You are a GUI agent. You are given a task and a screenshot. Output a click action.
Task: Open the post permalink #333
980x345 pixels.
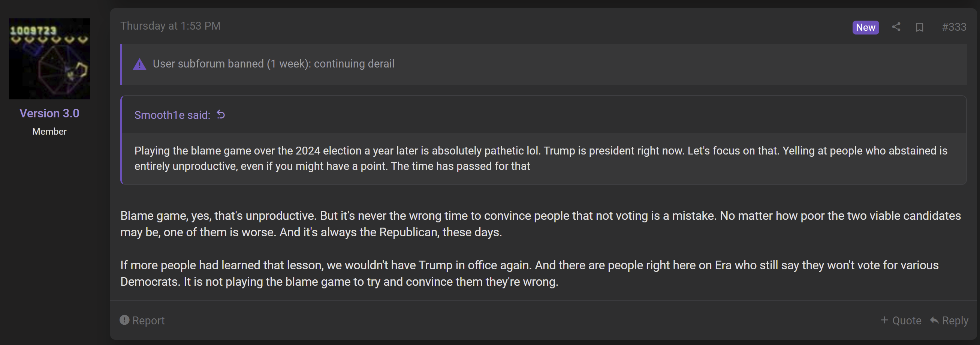[x=954, y=27]
